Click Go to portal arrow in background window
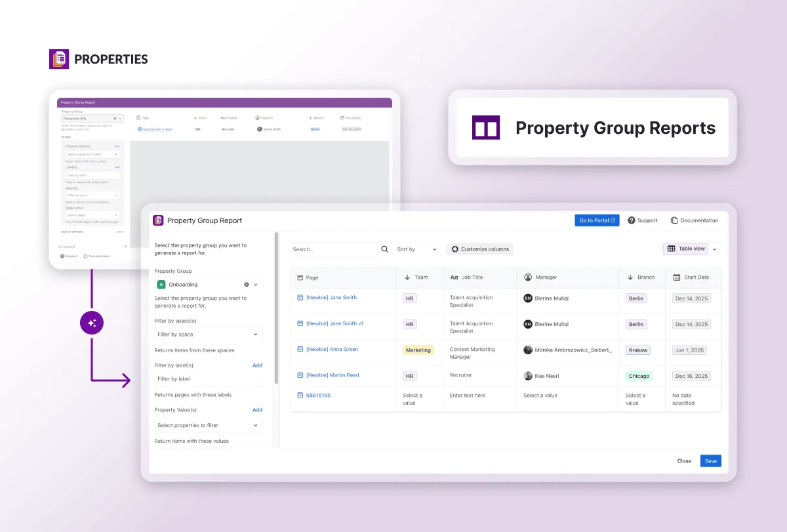The width and height of the screenshot is (787, 532). pyautogui.click(x=125, y=247)
